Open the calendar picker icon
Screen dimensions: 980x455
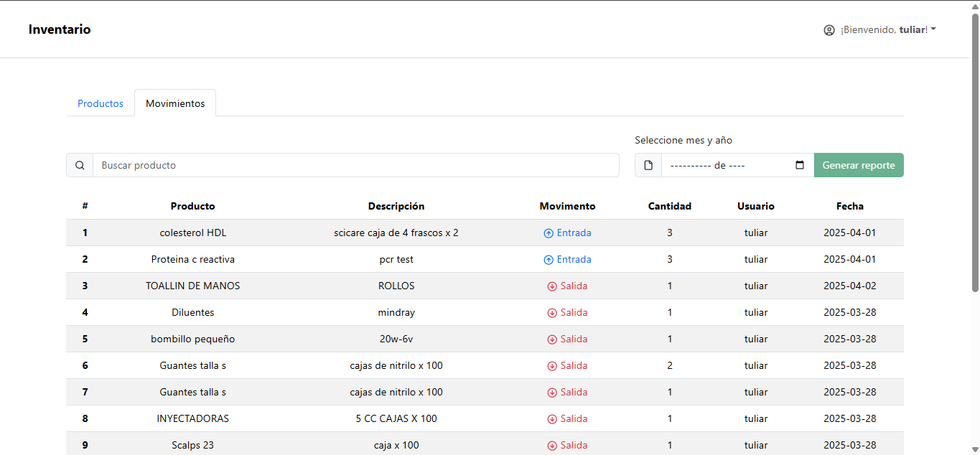(800, 165)
